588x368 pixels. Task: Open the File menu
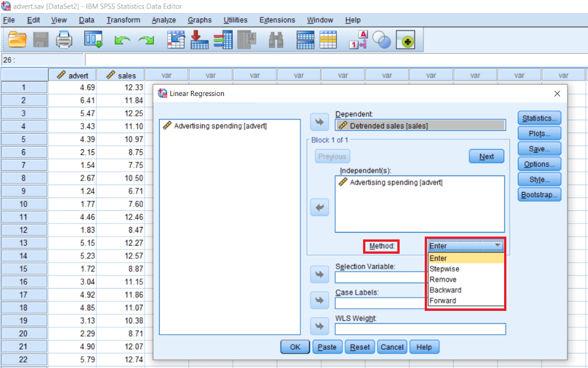(x=9, y=20)
